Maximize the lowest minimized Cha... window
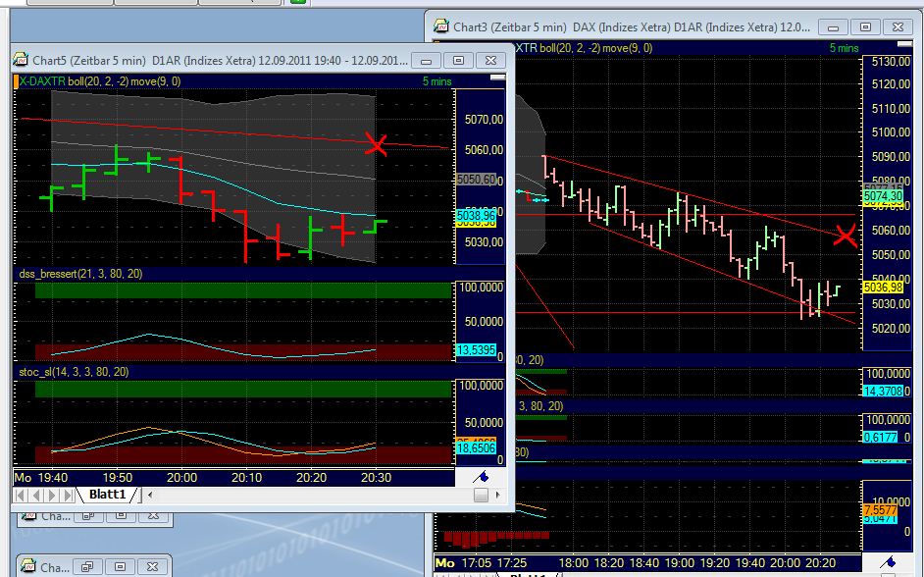Screen dimensions: 924x577 pos(121,567)
